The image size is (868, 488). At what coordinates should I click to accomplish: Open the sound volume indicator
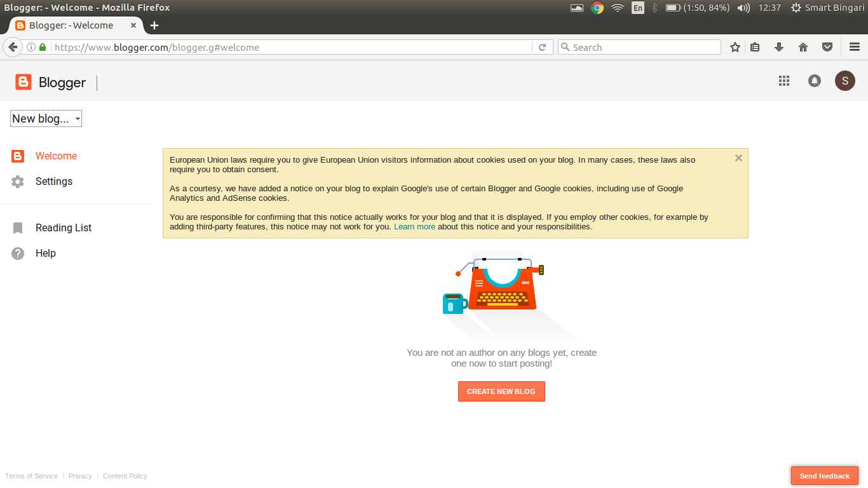point(743,8)
